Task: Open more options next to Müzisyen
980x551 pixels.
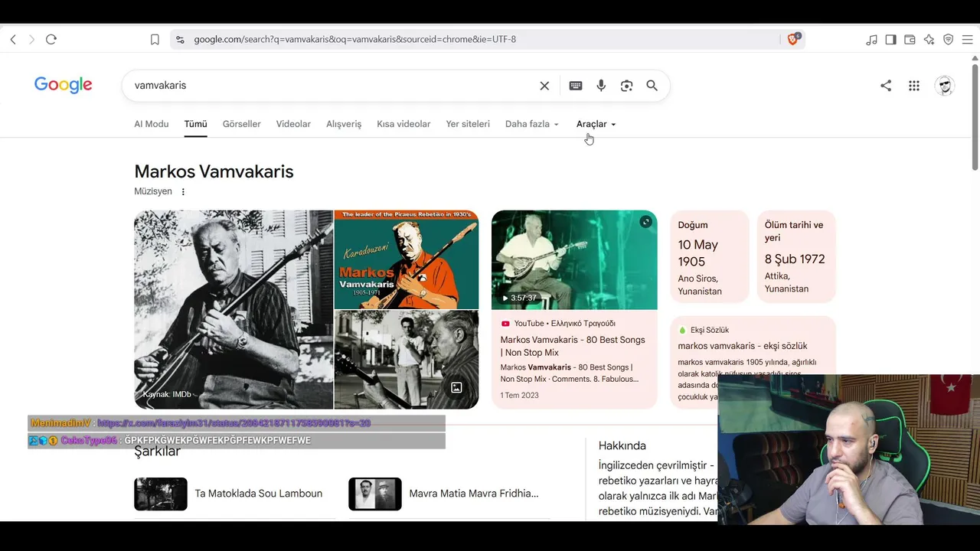Action: tap(183, 191)
